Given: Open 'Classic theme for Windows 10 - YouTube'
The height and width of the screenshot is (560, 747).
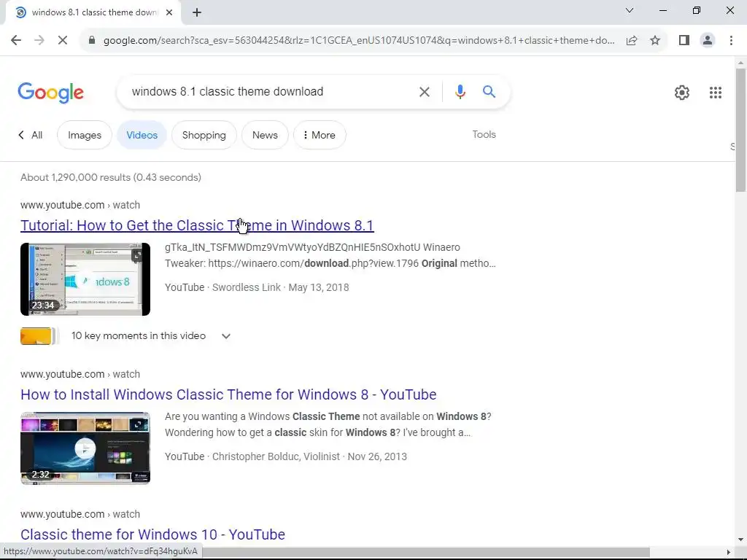Looking at the screenshot, I should (152, 534).
